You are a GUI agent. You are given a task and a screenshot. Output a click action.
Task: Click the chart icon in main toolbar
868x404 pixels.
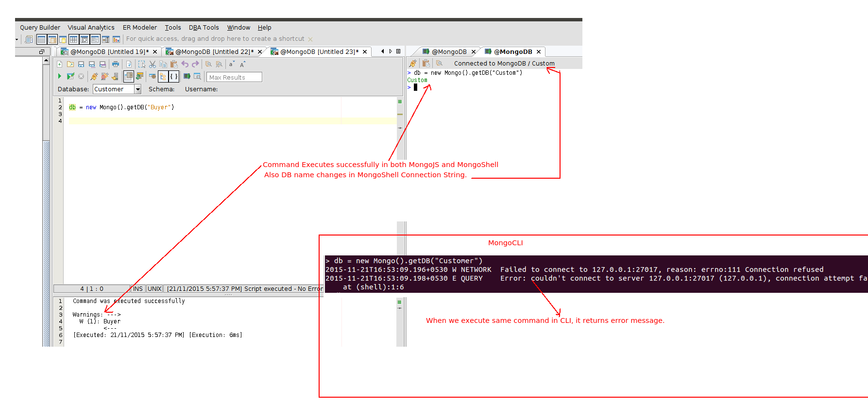(x=116, y=39)
